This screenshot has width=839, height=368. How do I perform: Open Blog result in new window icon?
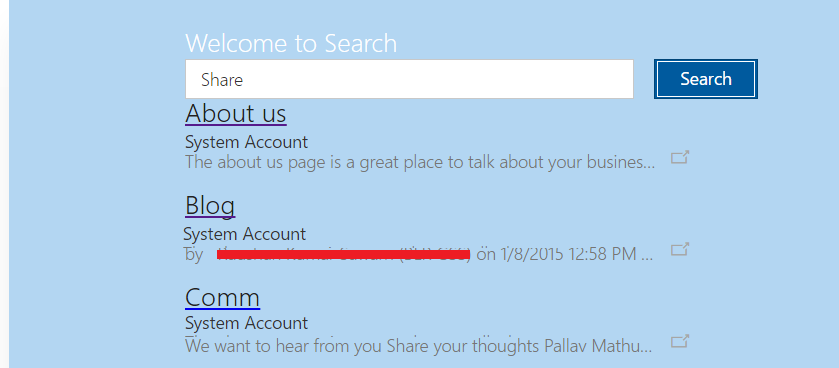coord(680,249)
